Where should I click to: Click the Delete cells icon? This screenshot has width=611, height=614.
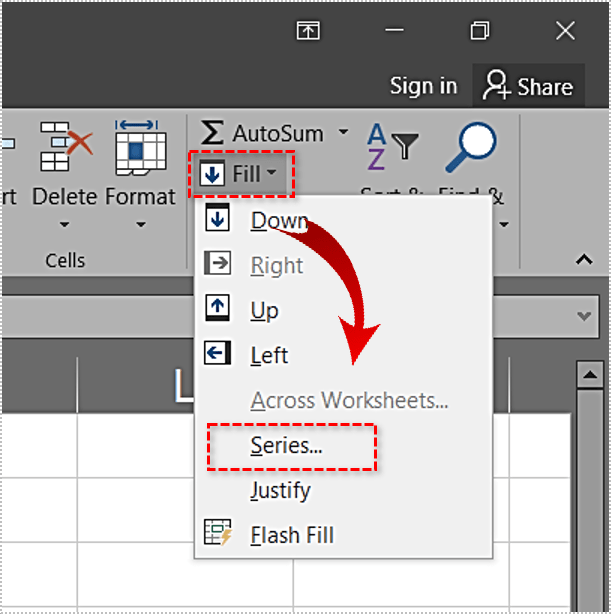click(63, 148)
